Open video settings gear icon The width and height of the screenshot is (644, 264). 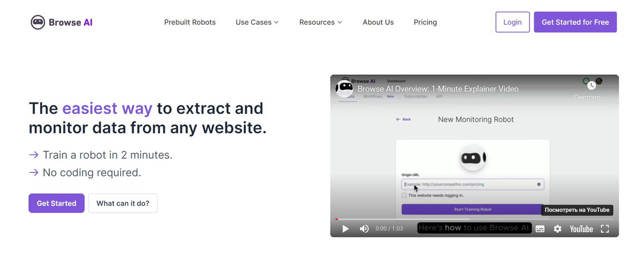coord(558,229)
